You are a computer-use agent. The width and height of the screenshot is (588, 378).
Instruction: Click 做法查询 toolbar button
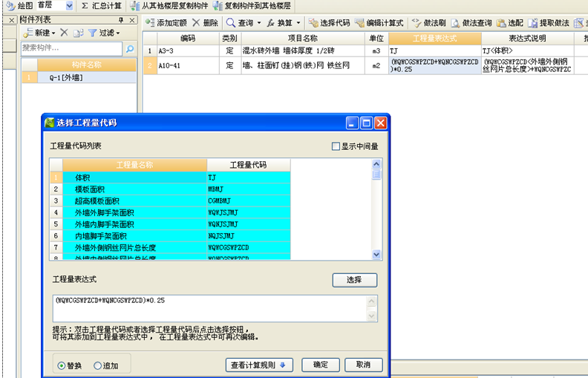[471, 23]
